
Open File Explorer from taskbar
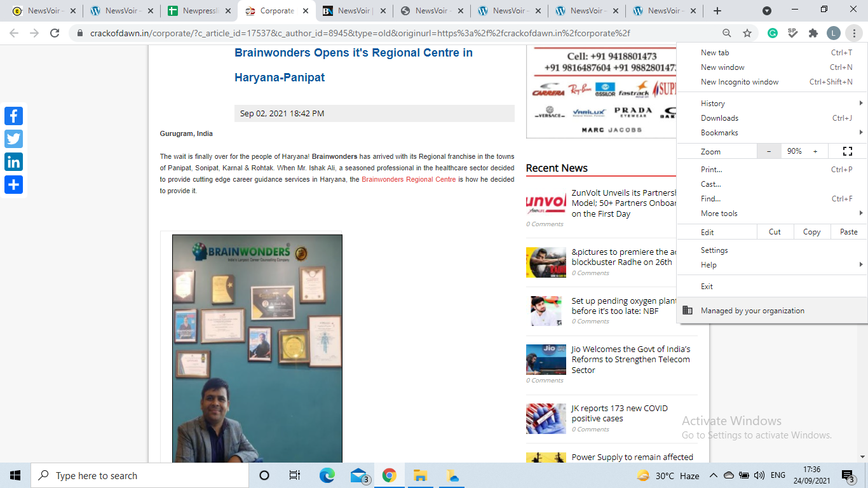(420, 475)
